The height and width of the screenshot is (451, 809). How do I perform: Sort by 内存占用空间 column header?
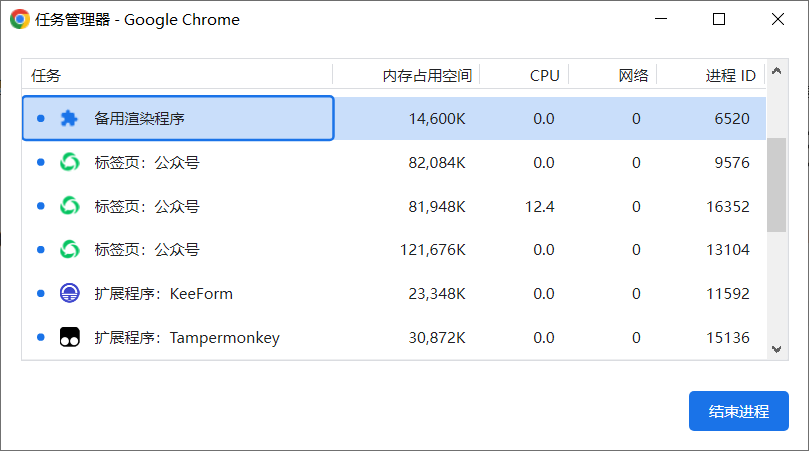(x=426, y=75)
